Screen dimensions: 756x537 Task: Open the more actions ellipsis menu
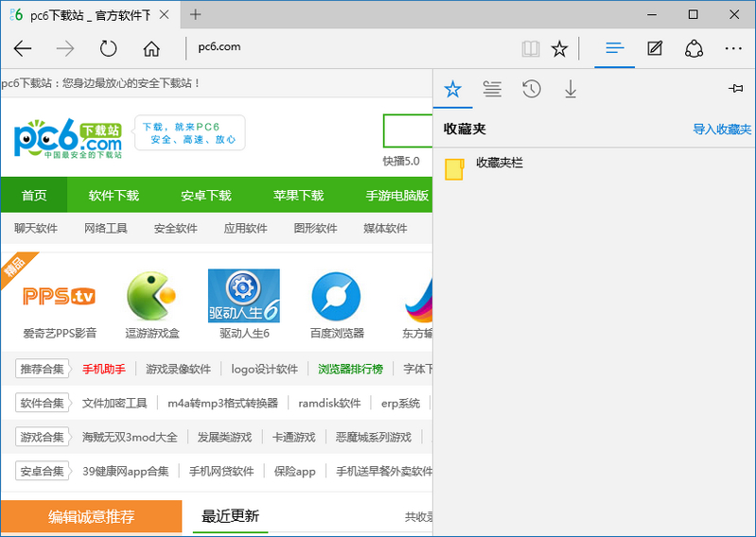click(x=733, y=48)
